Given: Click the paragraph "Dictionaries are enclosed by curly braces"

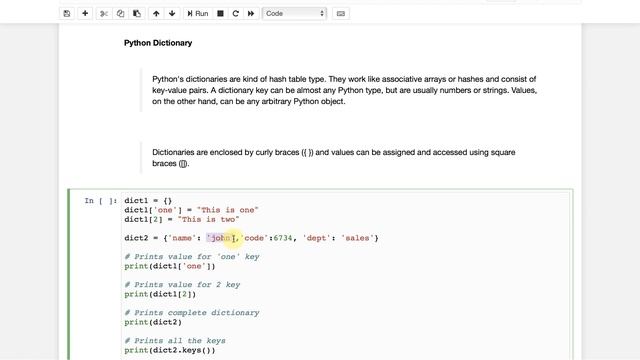Looking at the screenshot, I should click(333, 158).
